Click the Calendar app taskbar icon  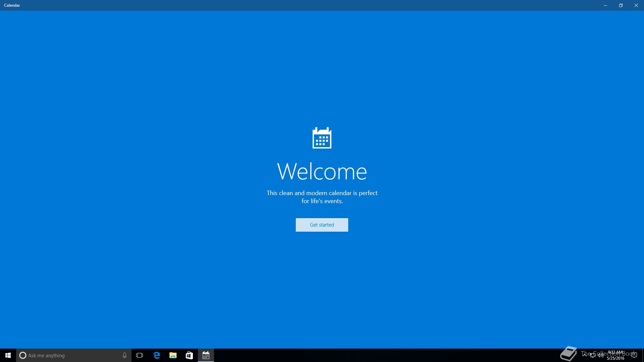pyautogui.click(x=206, y=355)
